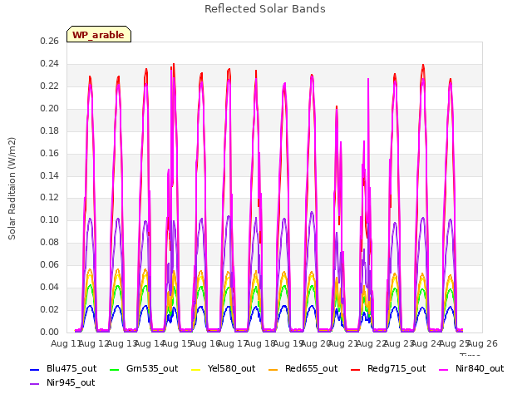Click the 0.24 y-axis tick label

(50, 63)
